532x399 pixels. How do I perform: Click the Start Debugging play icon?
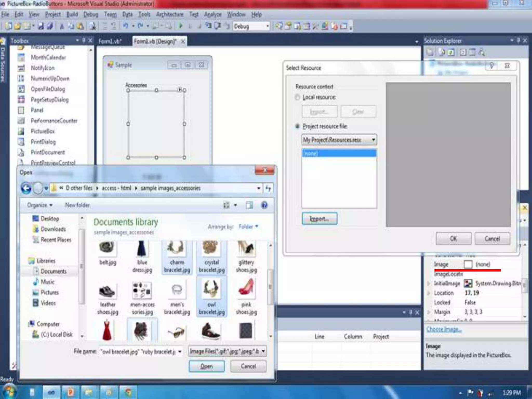(181, 26)
